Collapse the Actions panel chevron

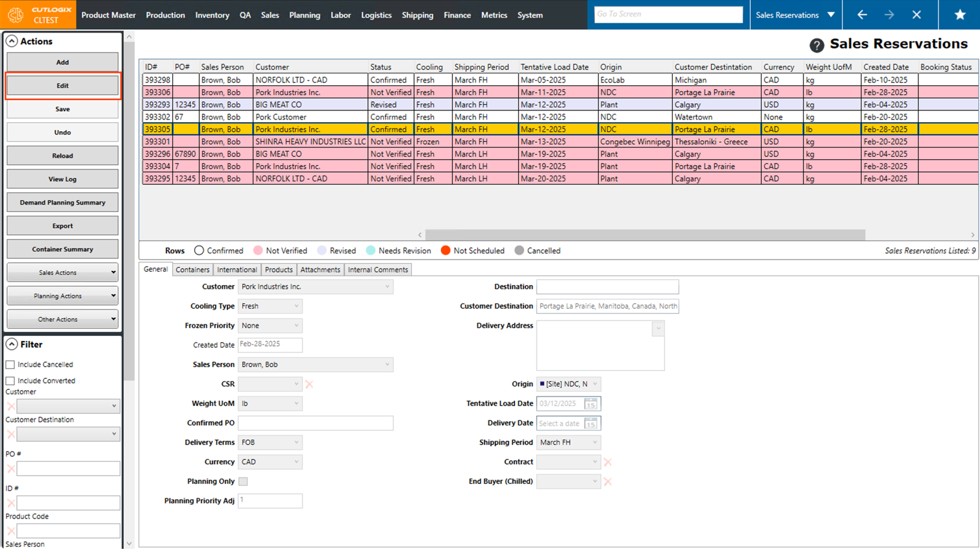click(x=12, y=41)
